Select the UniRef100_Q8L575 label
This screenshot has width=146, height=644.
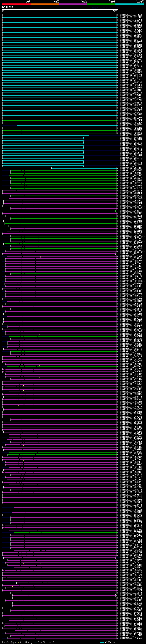pos(131,153)
